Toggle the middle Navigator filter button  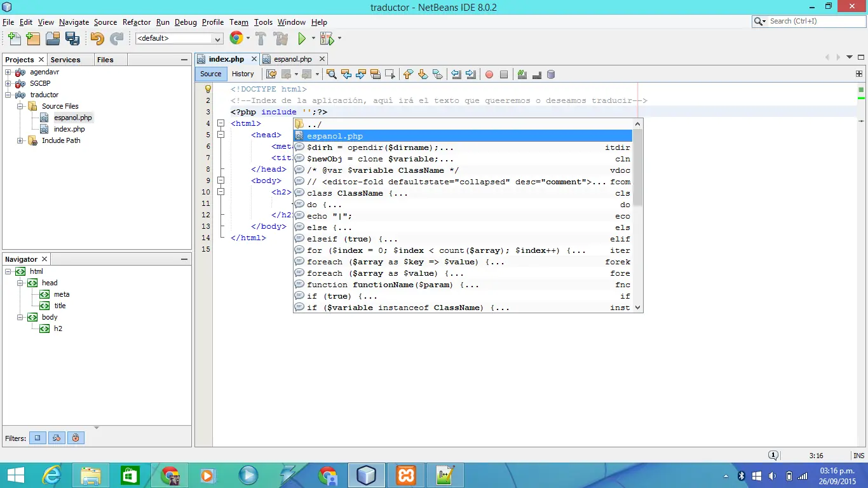[57, 438]
